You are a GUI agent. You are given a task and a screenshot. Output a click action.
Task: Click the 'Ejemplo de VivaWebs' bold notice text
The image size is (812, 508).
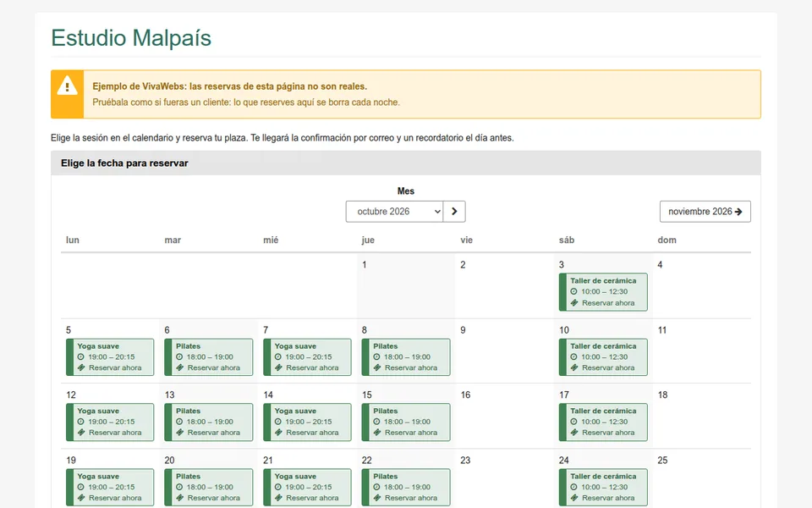(x=229, y=86)
